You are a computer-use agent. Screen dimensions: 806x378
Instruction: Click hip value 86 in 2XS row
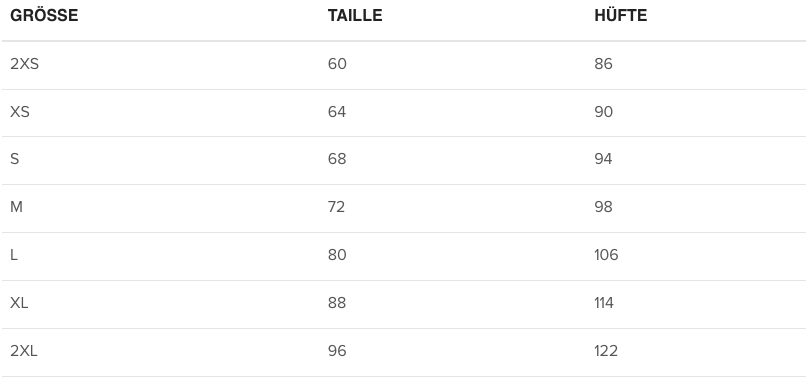pyautogui.click(x=603, y=64)
